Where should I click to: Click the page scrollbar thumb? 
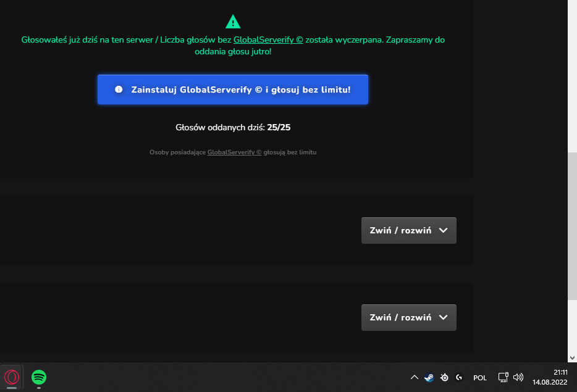pyautogui.click(x=572, y=226)
